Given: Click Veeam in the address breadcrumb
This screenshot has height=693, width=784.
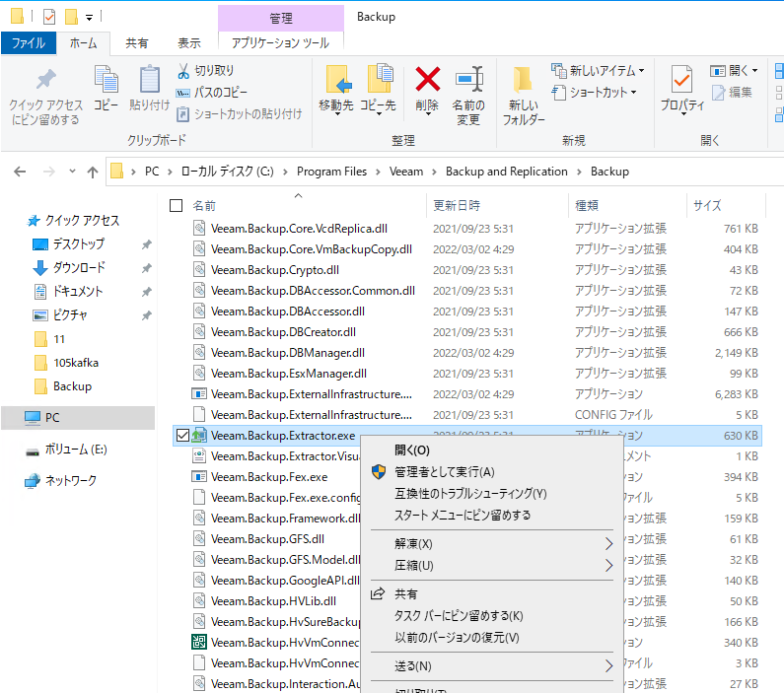Looking at the screenshot, I should [x=406, y=172].
